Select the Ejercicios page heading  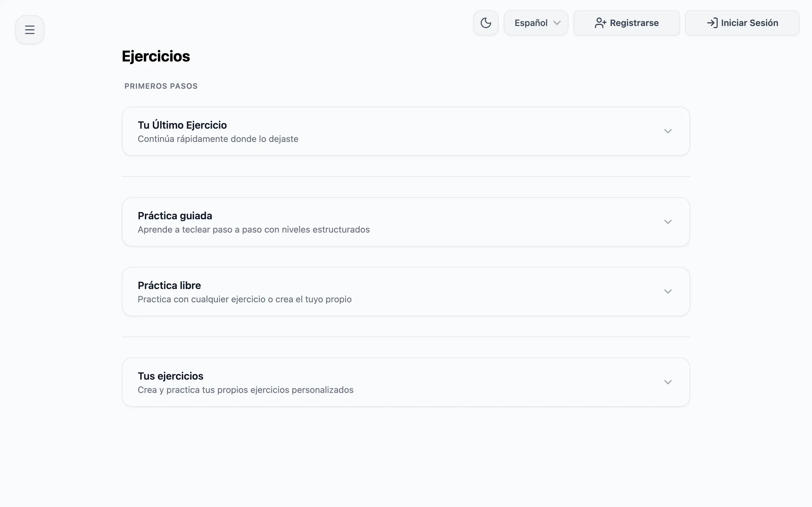[x=156, y=56]
